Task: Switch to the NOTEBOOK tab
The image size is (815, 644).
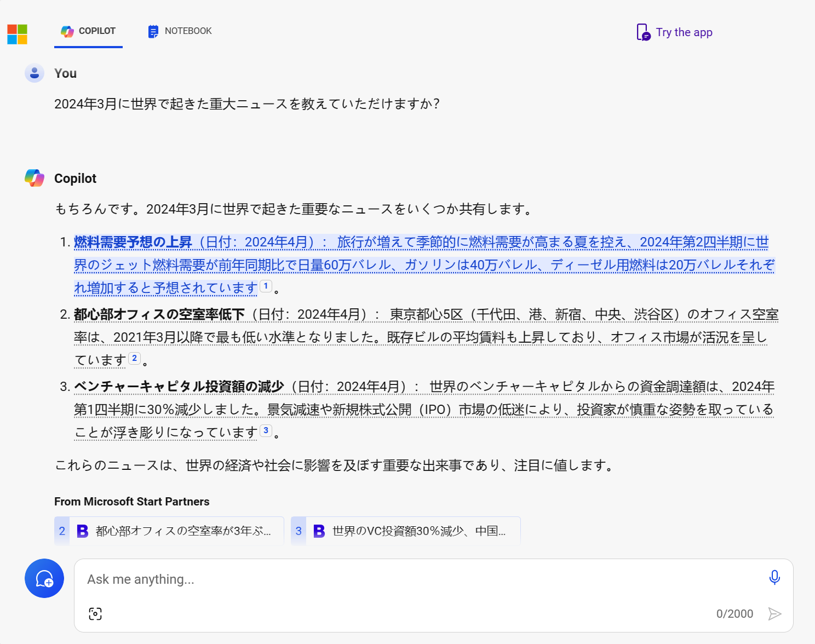Action: point(188,31)
